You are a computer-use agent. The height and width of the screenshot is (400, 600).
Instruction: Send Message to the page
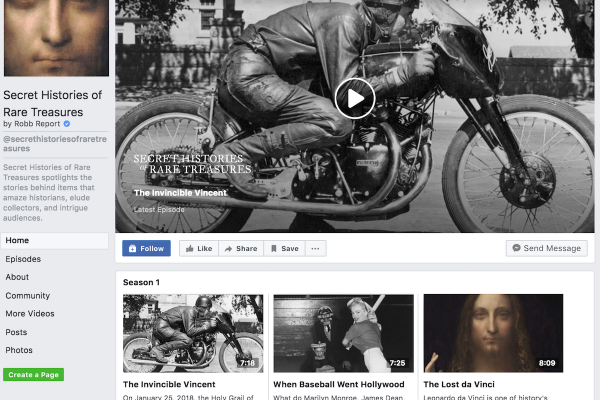coord(546,248)
